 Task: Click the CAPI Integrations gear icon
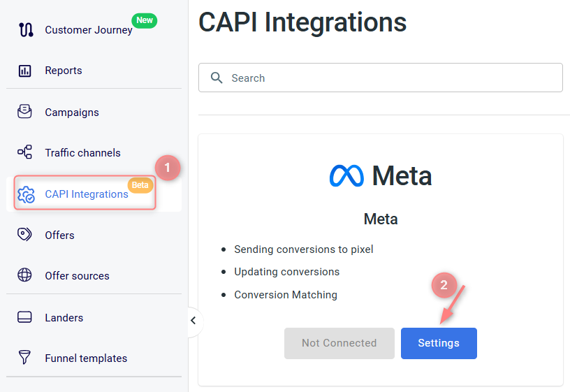click(26, 194)
